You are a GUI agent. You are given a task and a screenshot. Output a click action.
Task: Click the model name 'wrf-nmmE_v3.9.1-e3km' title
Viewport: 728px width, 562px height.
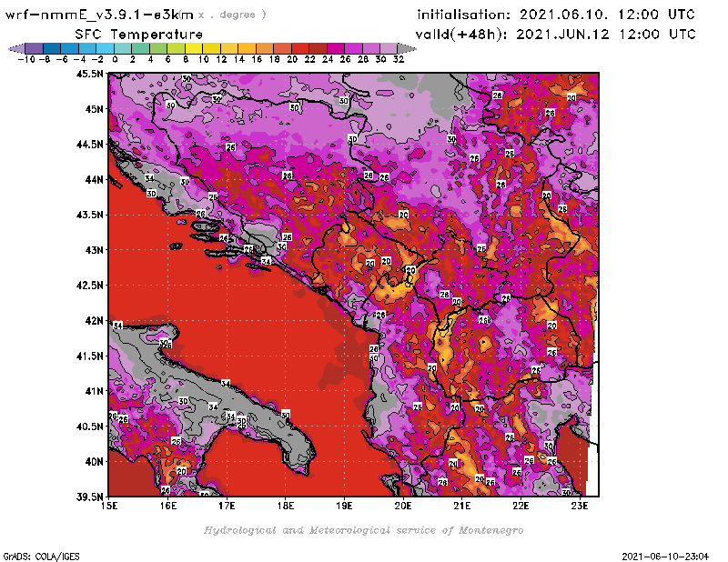(x=99, y=15)
